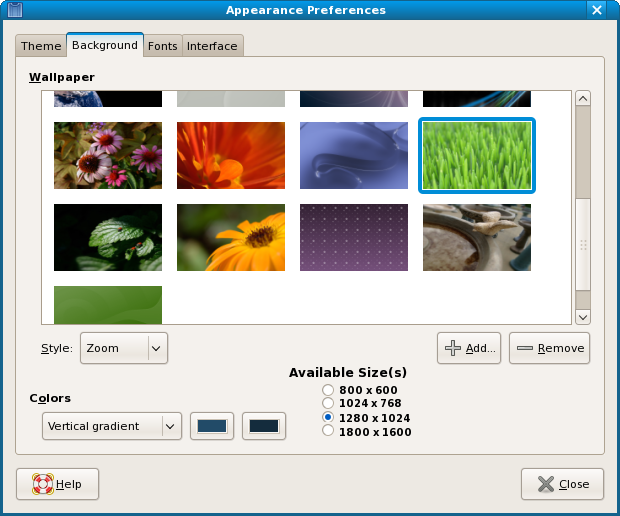Close the Appearance Preferences window
The height and width of the screenshot is (516, 620).
[x=597, y=9]
